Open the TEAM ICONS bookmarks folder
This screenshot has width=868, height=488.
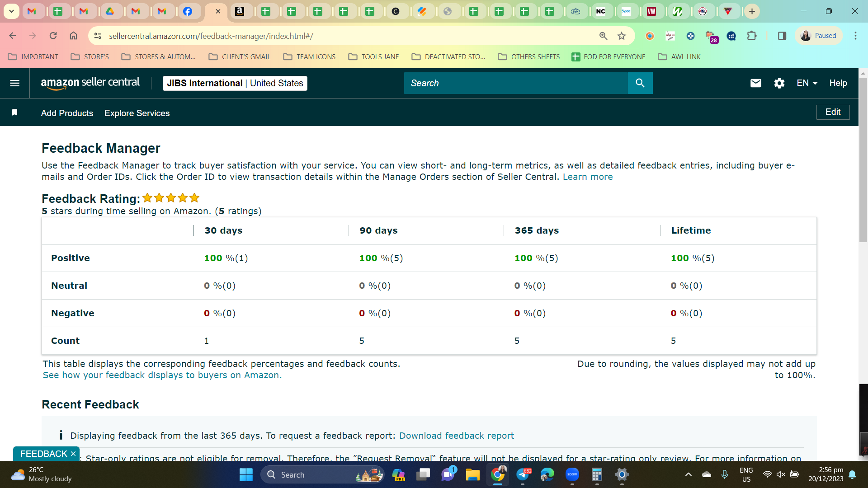tap(310, 57)
